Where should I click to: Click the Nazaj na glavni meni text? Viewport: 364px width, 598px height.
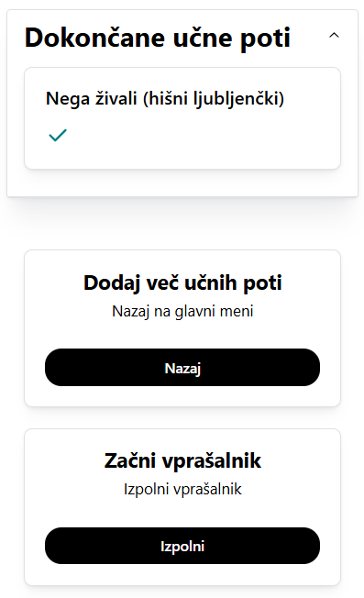click(x=182, y=311)
